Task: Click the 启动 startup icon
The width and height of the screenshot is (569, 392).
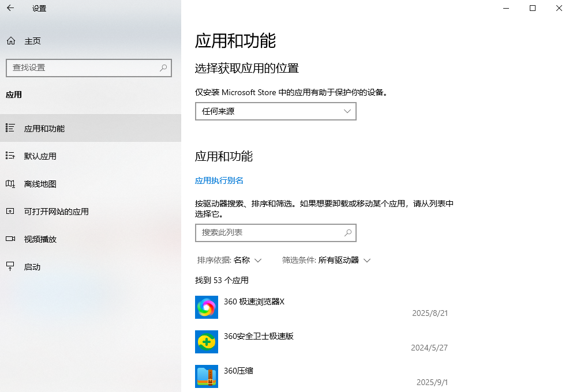Action: [x=10, y=266]
